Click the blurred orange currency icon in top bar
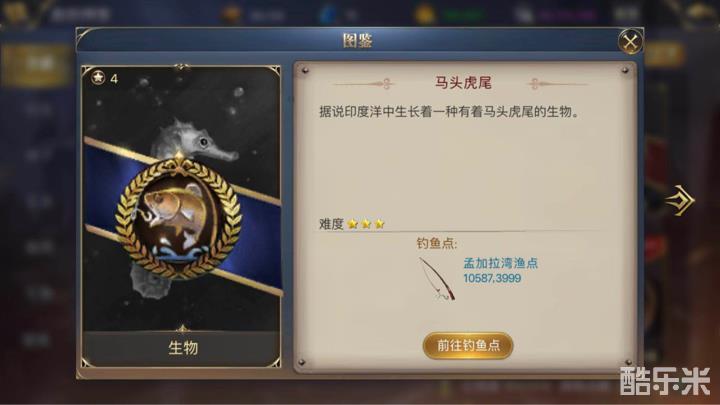Image resolution: width=720 pixels, height=405 pixels. pos(232,14)
